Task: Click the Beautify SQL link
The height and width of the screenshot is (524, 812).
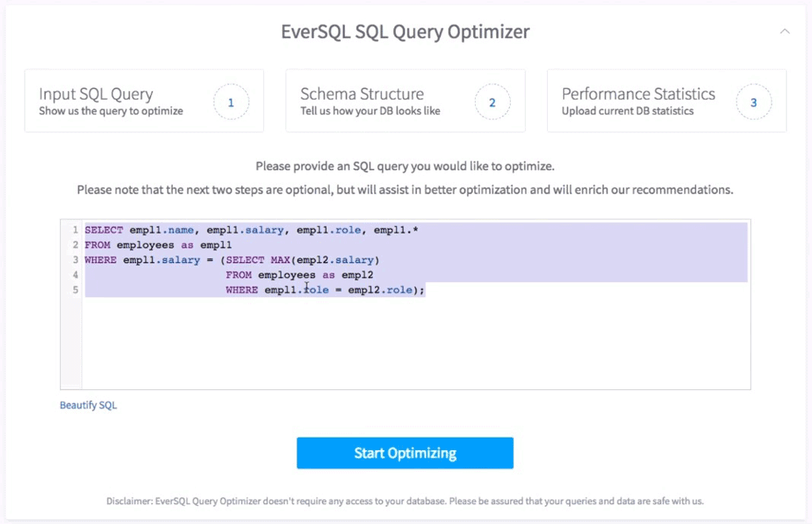Action: 88,405
